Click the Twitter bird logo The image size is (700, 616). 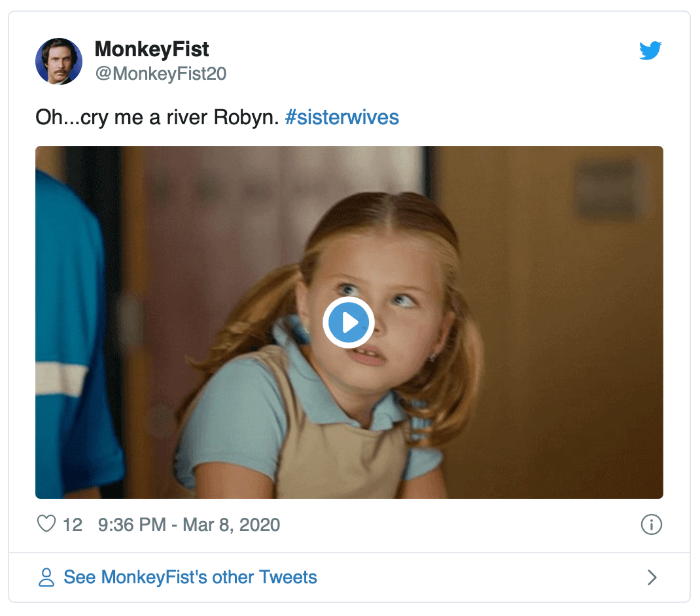click(x=650, y=50)
